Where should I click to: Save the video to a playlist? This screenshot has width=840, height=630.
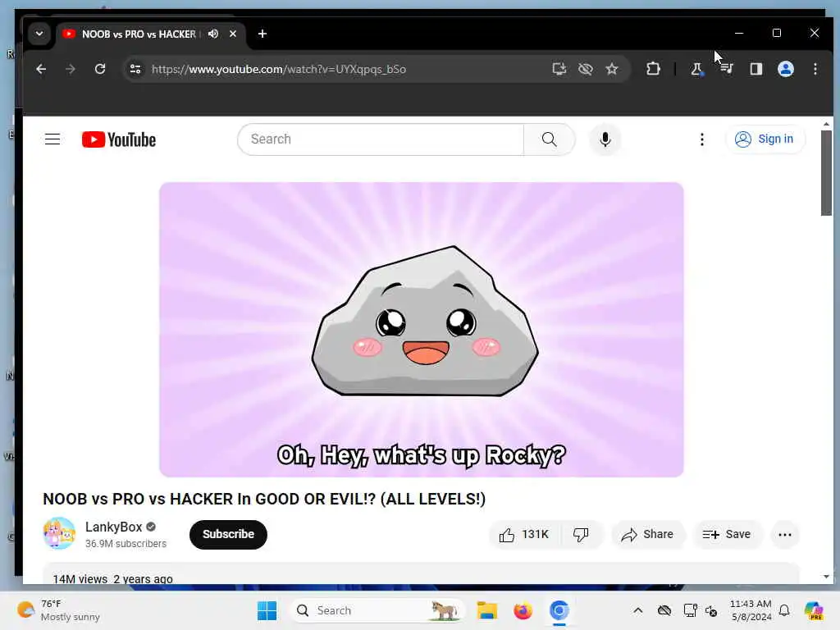click(727, 535)
